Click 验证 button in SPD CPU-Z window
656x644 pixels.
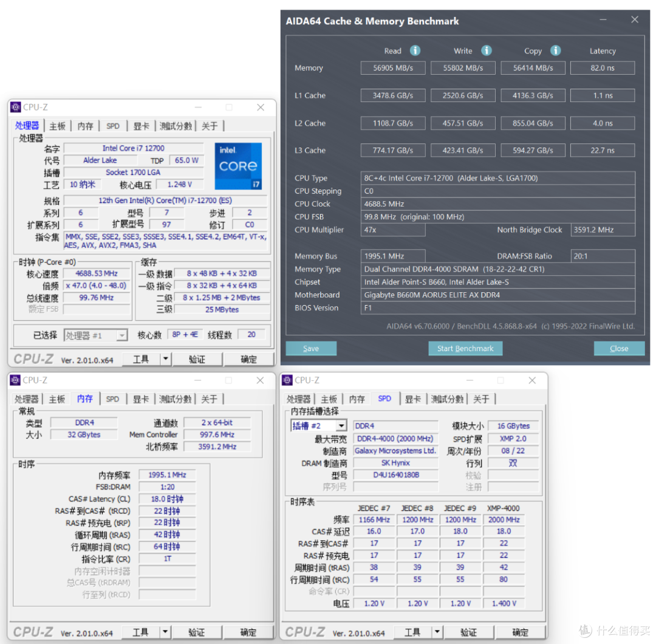click(468, 632)
